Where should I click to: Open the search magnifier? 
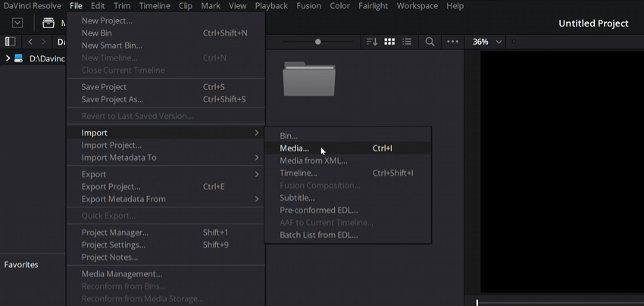(x=430, y=42)
